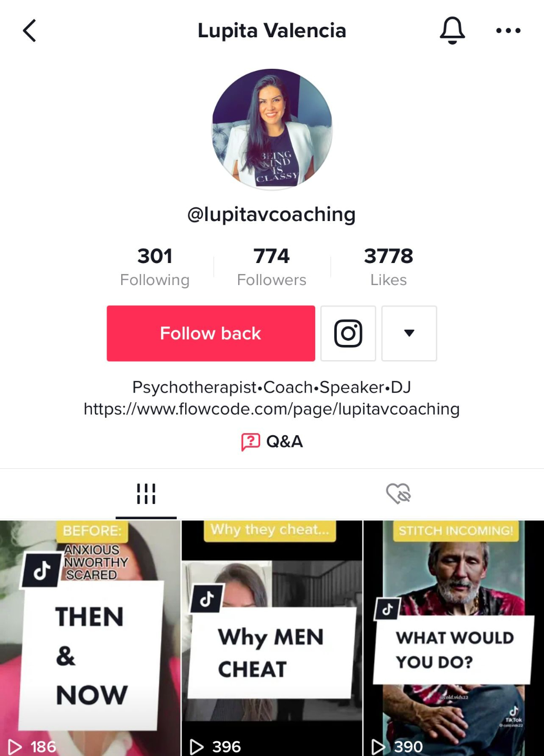Tap the 3778 Likes count

(x=389, y=267)
